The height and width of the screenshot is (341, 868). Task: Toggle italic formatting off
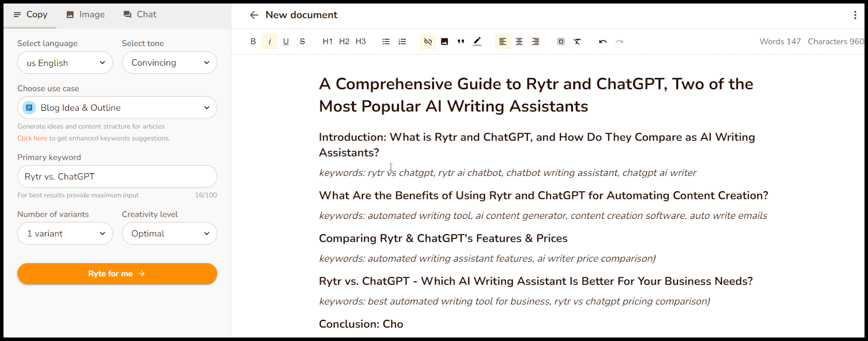(270, 42)
